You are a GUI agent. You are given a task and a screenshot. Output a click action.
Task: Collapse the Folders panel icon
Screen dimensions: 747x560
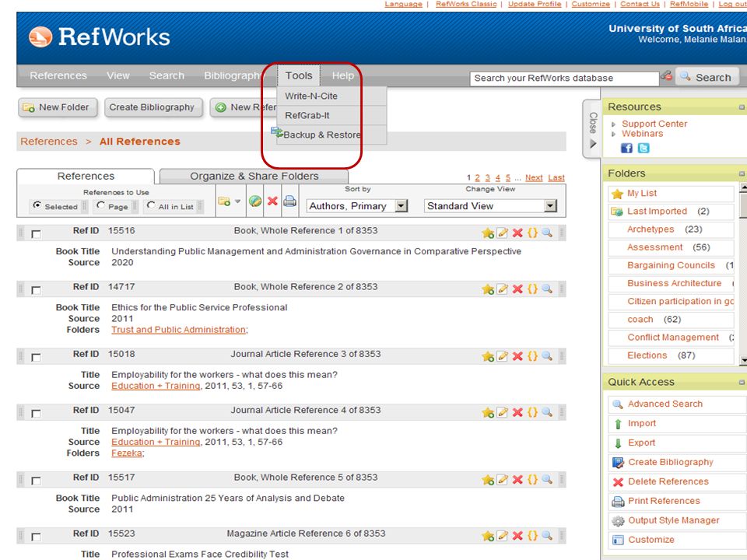[x=742, y=173]
